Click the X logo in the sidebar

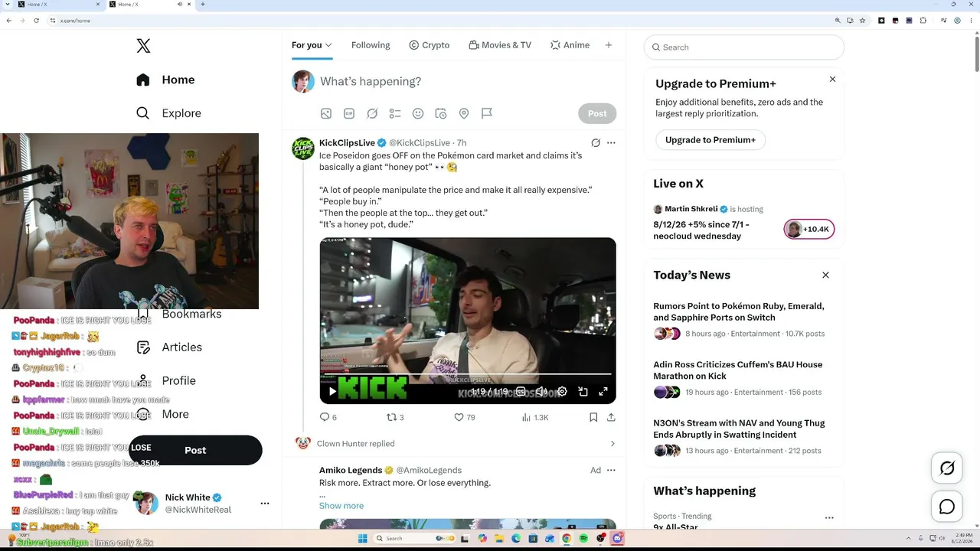tap(143, 46)
